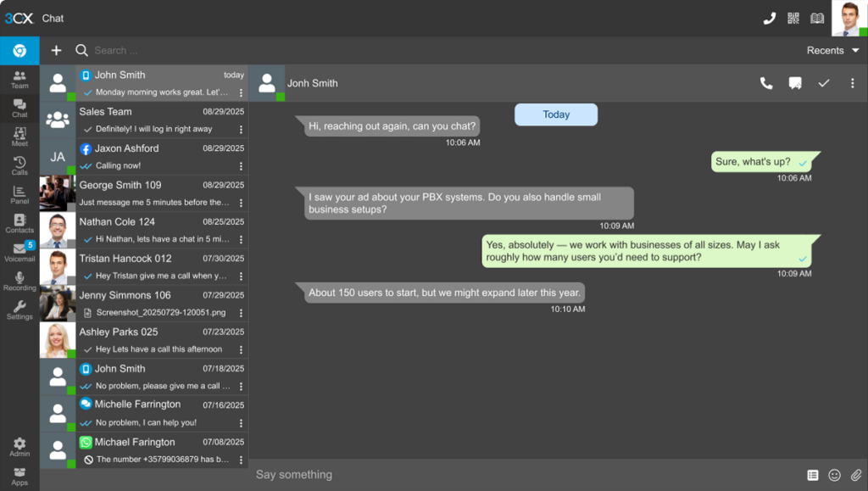Click the phone dialer icon in top bar
Screen dimensions: 868x491
[769, 19]
